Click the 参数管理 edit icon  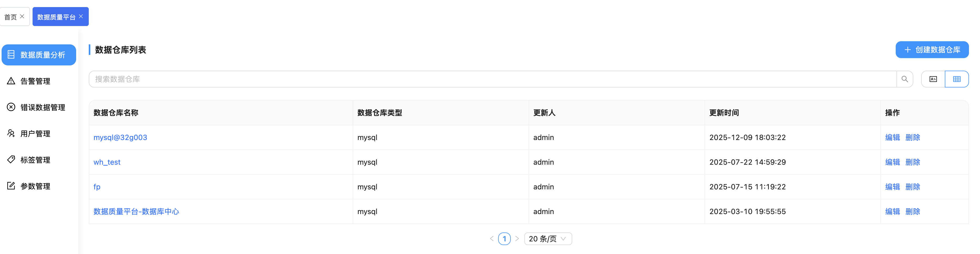coord(11,186)
